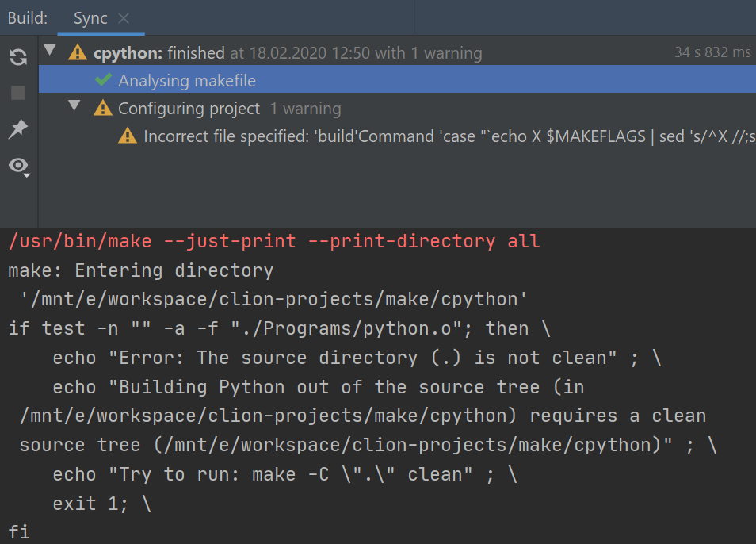Click the green checkmark beside Analysing makefile
This screenshot has height=544, width=756.
[x=103, y=79]
